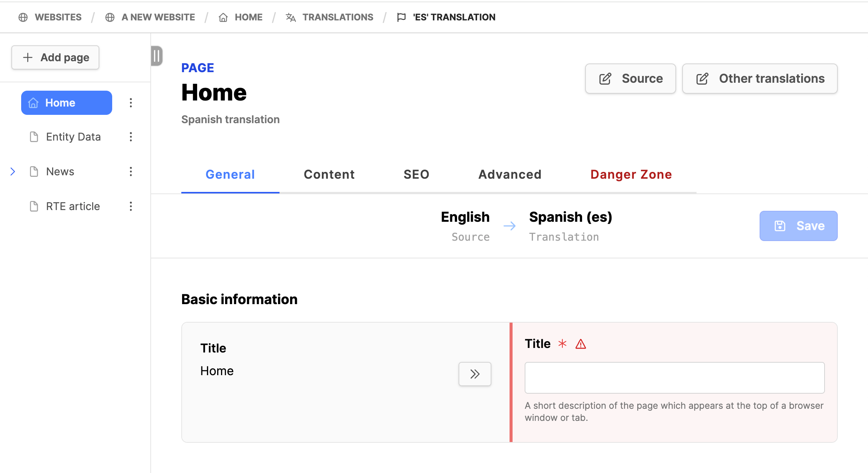Select the Entity Data page in sidebar

[73, 137]
